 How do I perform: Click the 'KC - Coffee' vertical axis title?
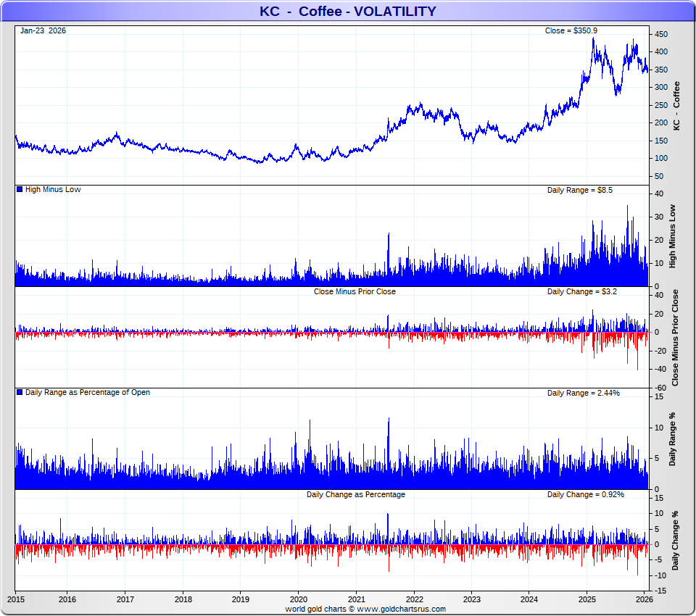click(676, 106)
